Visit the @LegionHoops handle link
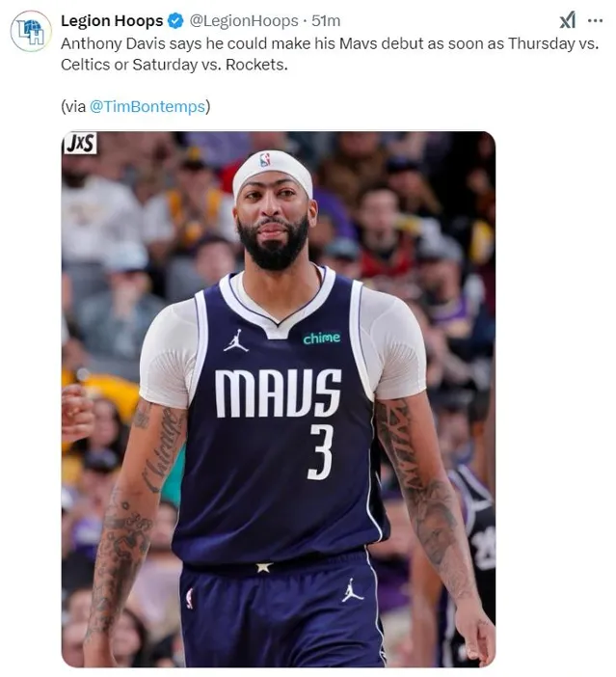Viewport: 616px width, 677px height. 244,20
